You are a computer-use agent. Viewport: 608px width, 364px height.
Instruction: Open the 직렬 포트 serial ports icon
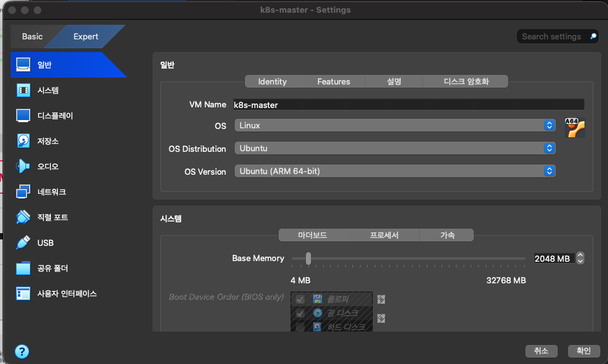click(24, 217)
